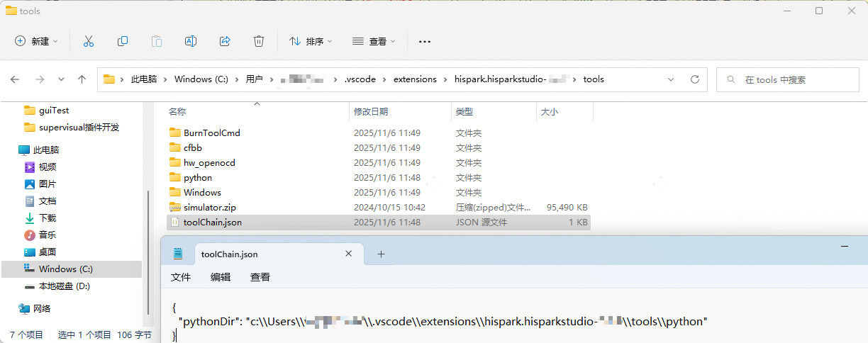
Task: Add a new Notepad tab with plus
Action: point(381,254)
